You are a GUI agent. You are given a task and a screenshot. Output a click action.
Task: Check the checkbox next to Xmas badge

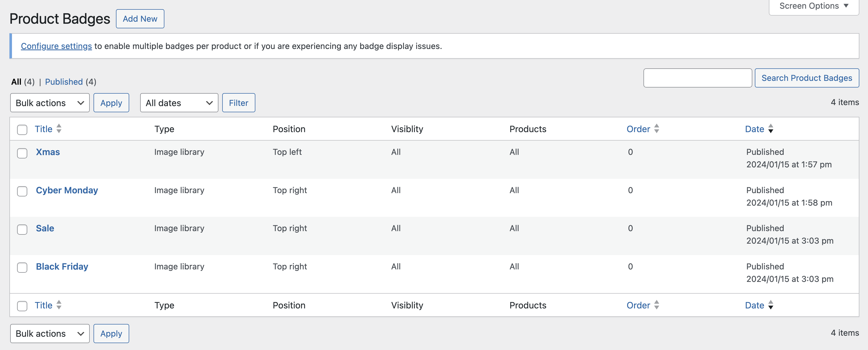(22, 153)
